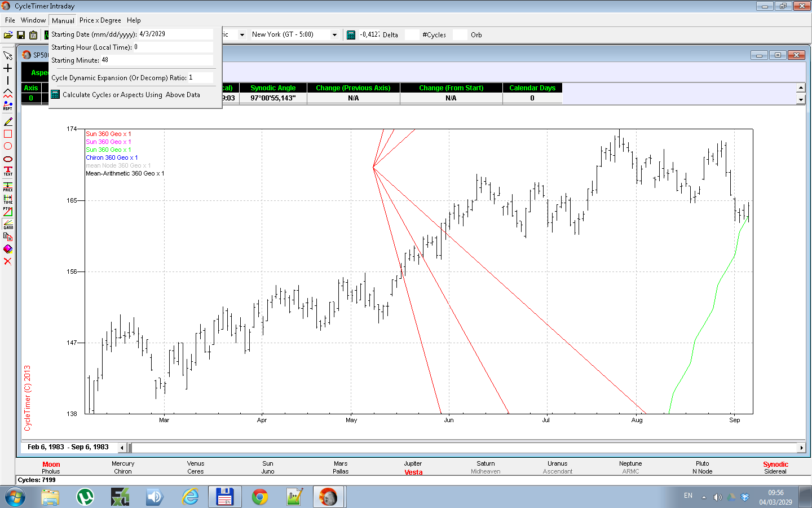Viewport: 812px width, 508px height.
Task: Toggle the Moon planet selection
Action: 51,465
